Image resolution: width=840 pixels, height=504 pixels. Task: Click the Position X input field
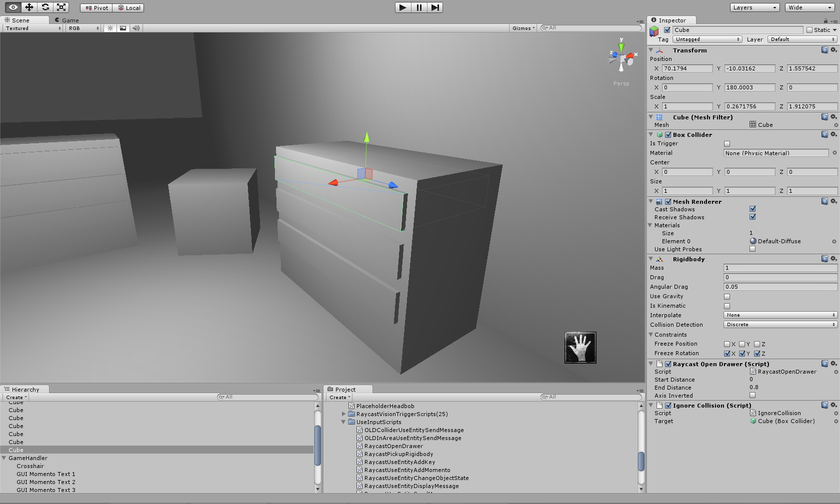pyautogui.click(x=687, y=68)
